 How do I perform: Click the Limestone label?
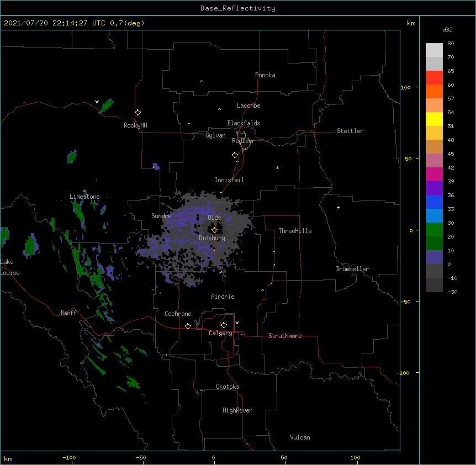(x=84, y=197)
